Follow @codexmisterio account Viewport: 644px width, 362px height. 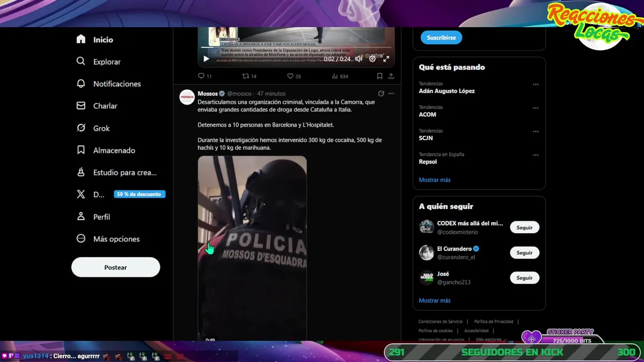524,227
